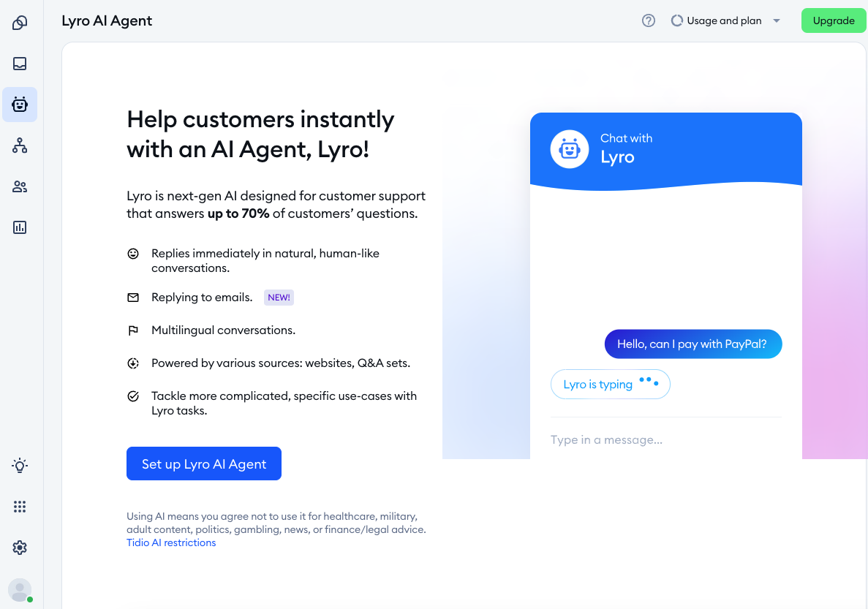Click the Lyro is typing bubble
The image size is (868, 609).
[x=610, y=384]
